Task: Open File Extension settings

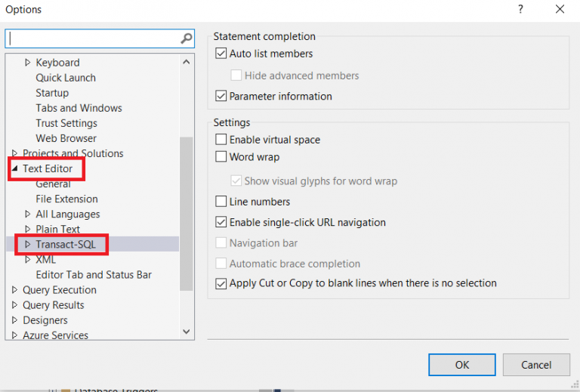Action: pyautogui.click(x=67, y=199)
